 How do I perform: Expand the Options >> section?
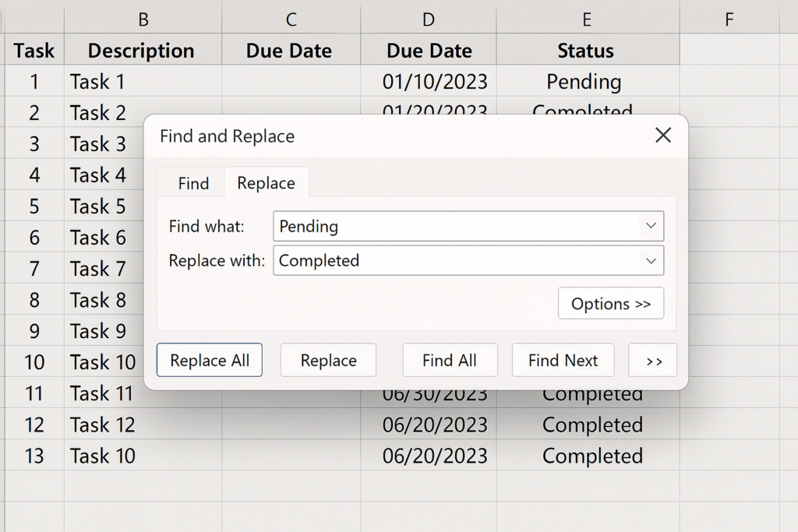click(x=610, y=304)
